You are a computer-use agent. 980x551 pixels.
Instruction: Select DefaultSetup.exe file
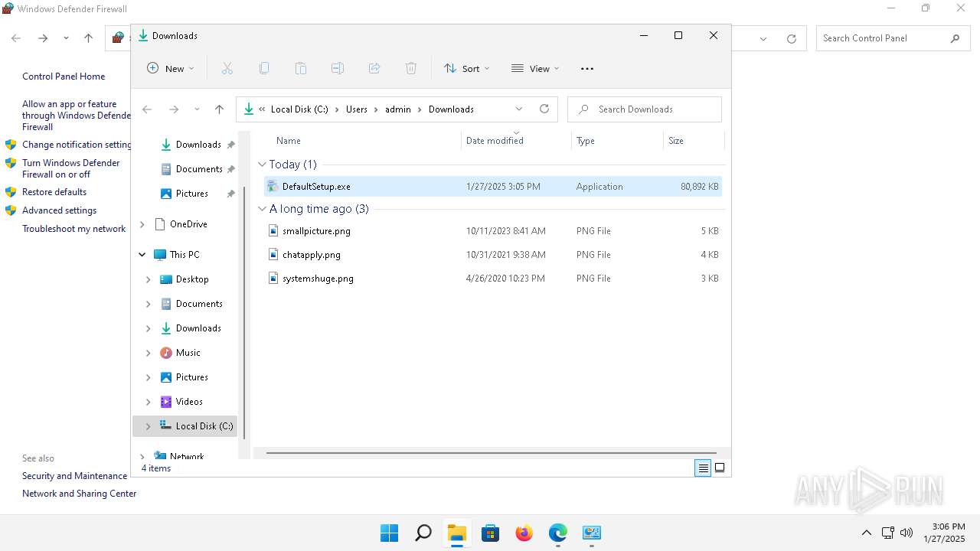tap(493, 187)
